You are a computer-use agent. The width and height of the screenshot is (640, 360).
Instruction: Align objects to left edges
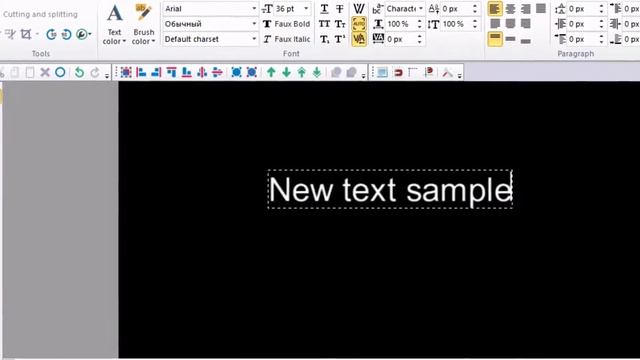pyautogui.click(x=141, y=73)
